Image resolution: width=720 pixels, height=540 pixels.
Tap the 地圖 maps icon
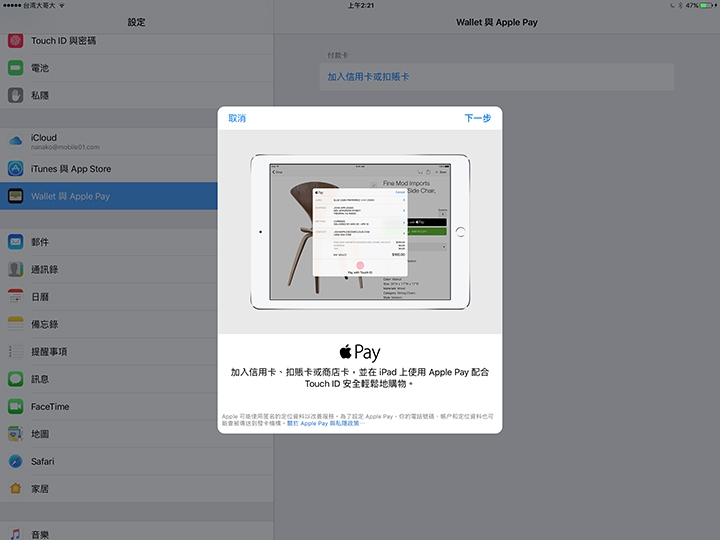click(x=16, y=434)
